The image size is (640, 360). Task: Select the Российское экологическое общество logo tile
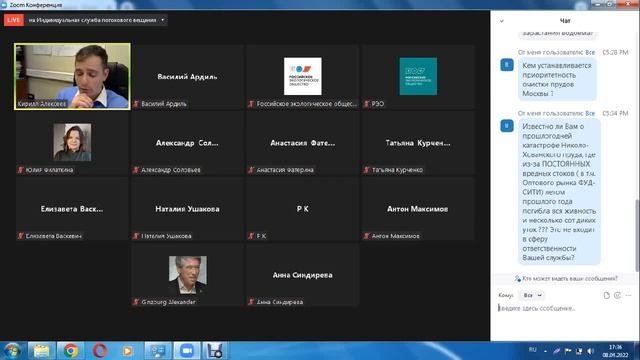(x=302, y=76)
